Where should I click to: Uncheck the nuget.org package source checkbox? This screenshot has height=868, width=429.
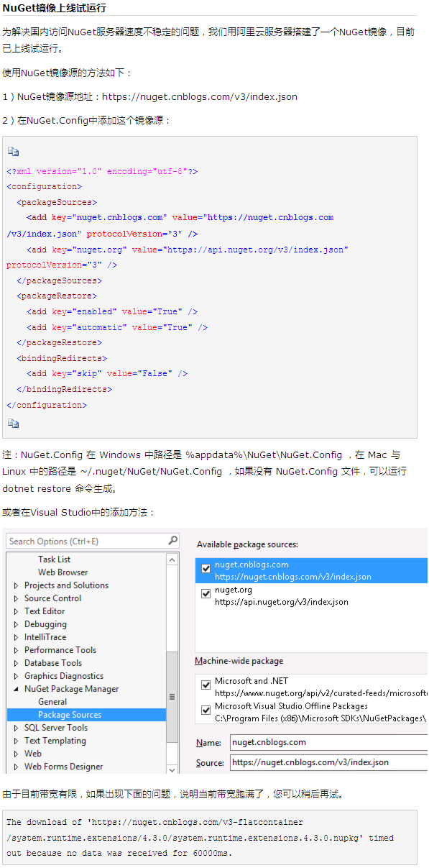206,593
